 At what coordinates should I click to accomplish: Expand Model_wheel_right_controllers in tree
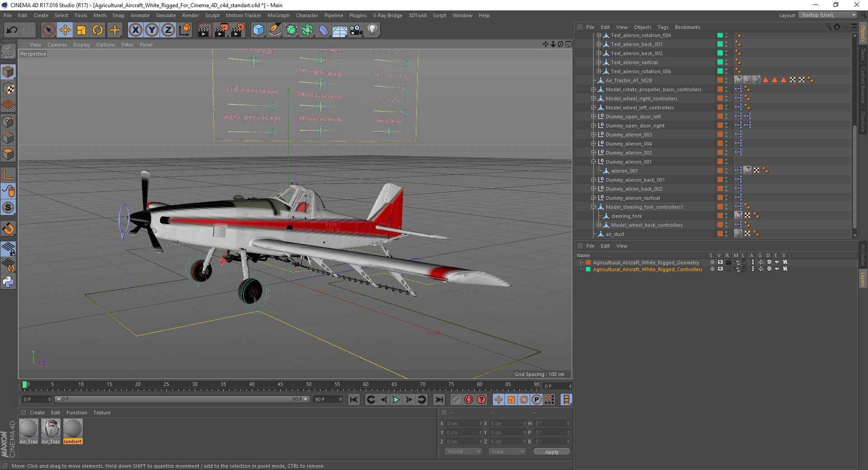[x=594, y=99]
